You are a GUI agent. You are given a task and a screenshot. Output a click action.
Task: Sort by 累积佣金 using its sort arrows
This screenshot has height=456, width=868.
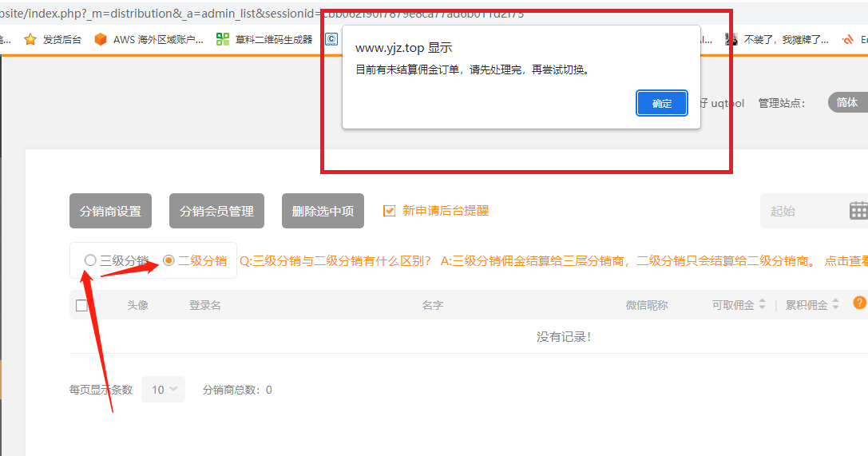tap(835, 305)
